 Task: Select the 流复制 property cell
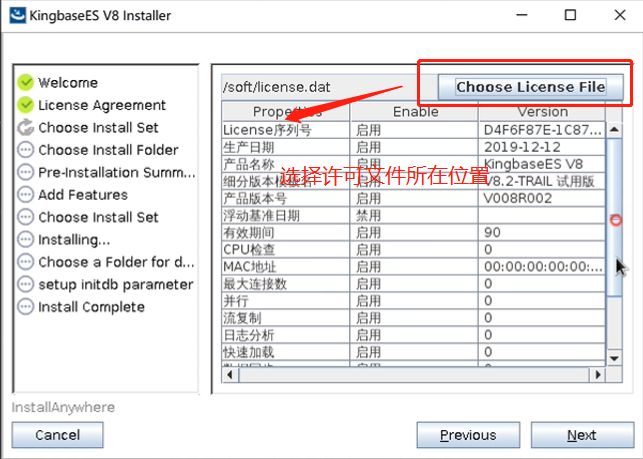point(286,318)
